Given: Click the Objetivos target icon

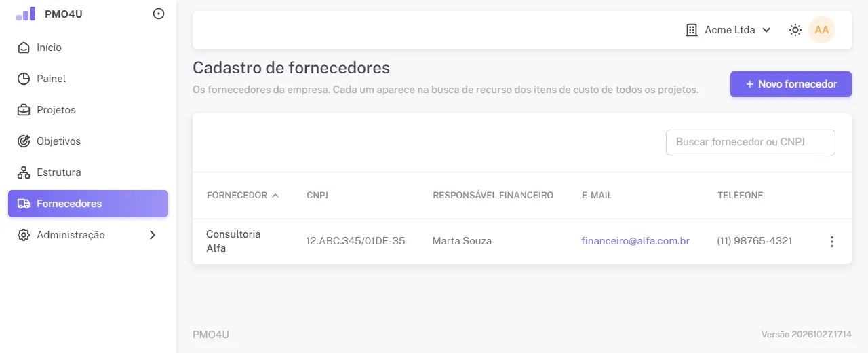Looking at the screenshot, I should 24,141.
